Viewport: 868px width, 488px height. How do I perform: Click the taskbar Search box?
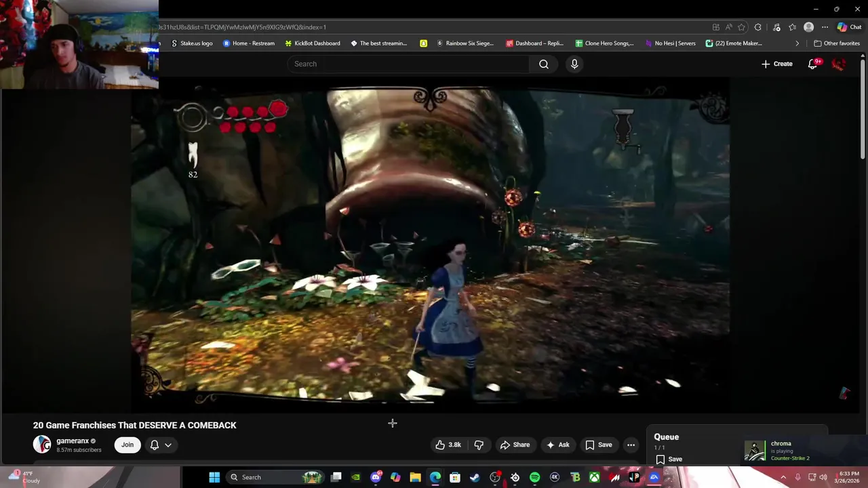(276, 477)
